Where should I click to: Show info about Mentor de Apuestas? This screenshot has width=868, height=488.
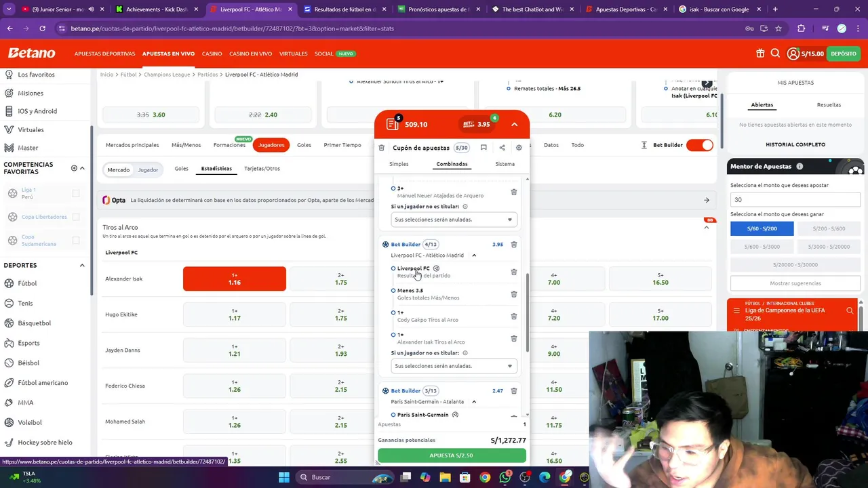(x=800, y=166)
